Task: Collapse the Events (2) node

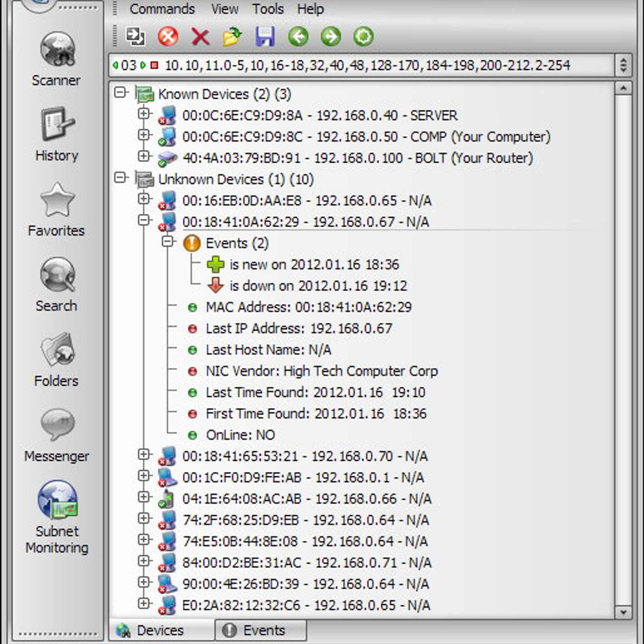Action: [x=167, y=242]
